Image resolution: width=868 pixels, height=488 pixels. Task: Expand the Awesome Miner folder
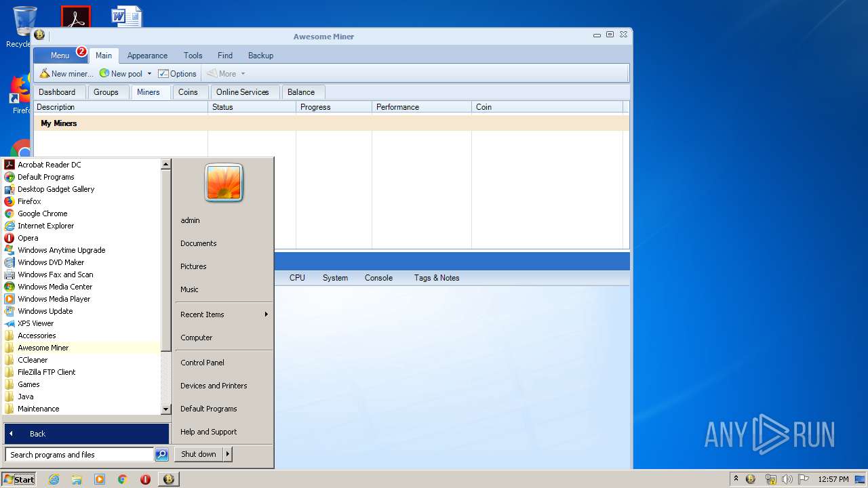coord(81,348)
